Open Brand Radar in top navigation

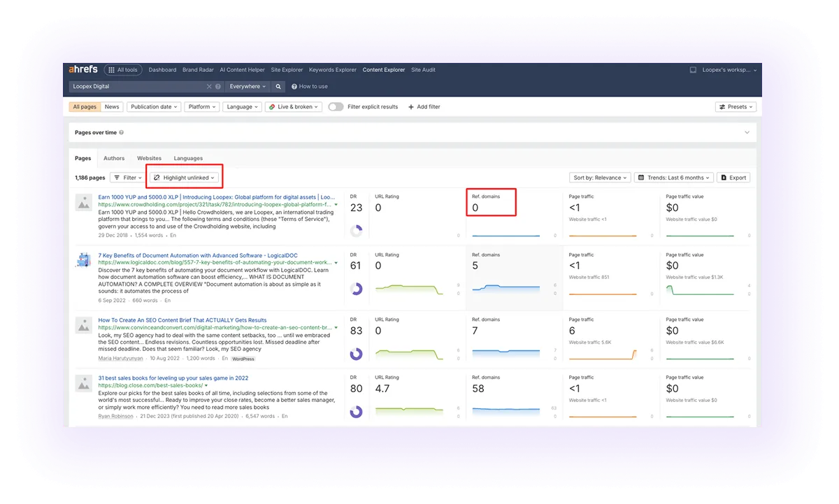198,70
